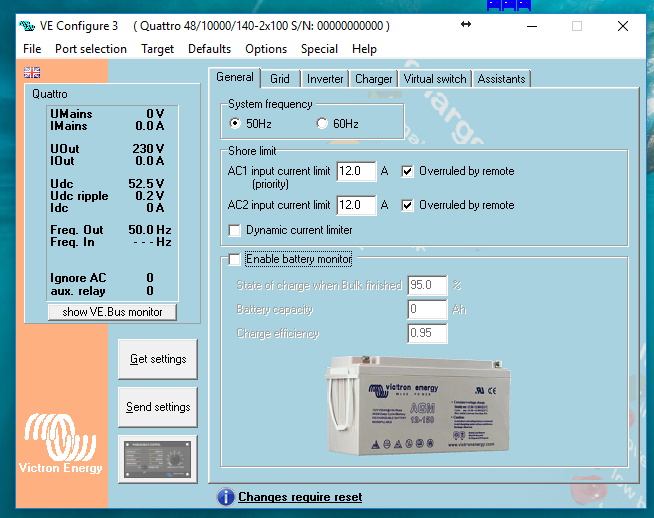The height and width of the screenshot is (518, 654).
Task: Click the Send settings button
Action: tap(158, 407)
